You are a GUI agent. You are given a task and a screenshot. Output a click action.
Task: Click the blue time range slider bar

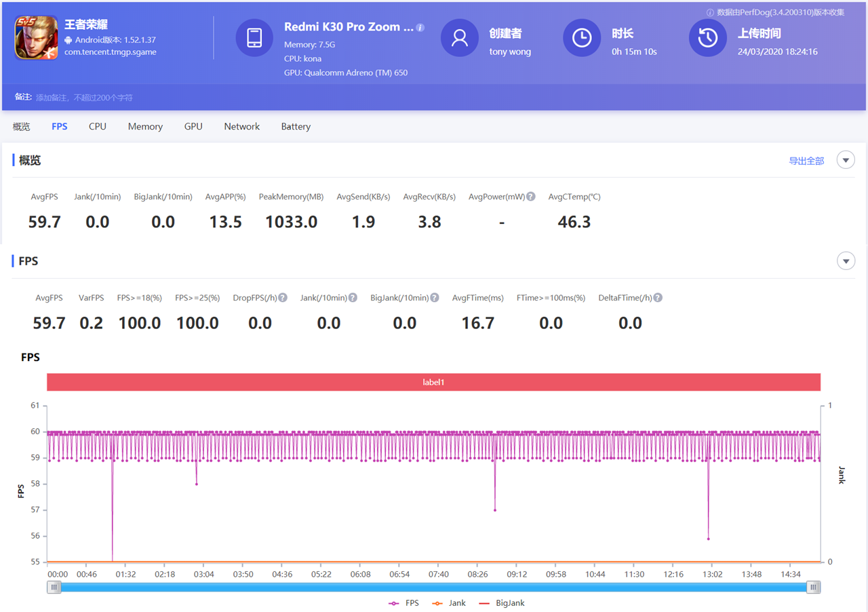[433, 588]
